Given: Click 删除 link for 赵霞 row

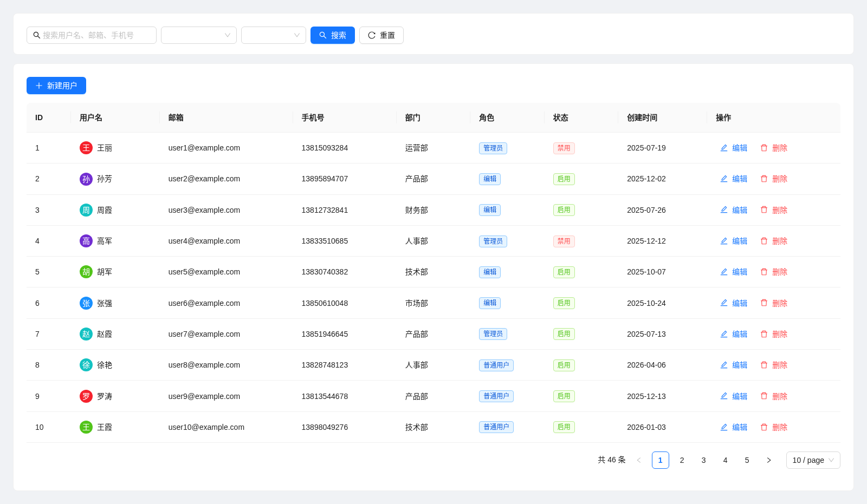Looking at the screenshot, I should pyautogui.click(x=774, y=334).
